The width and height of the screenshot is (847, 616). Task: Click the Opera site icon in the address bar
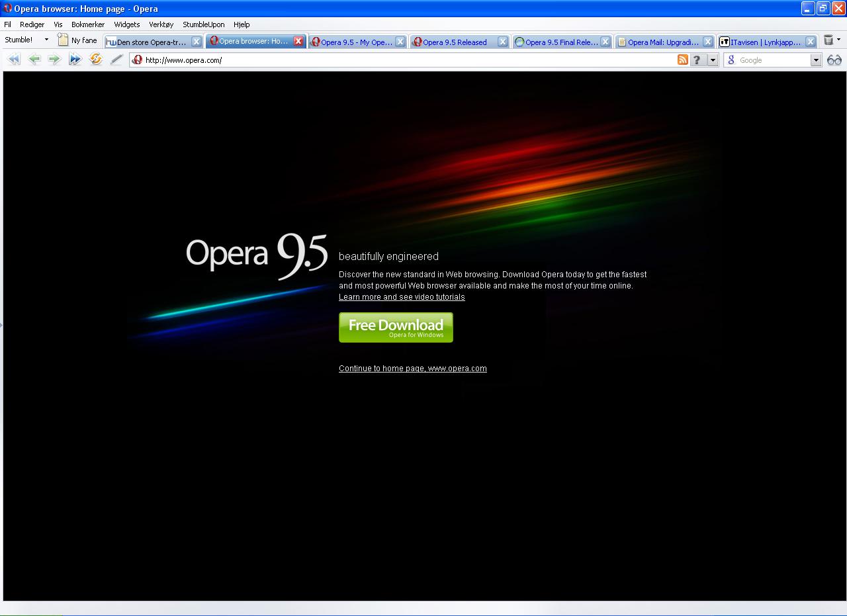[137, 60]
